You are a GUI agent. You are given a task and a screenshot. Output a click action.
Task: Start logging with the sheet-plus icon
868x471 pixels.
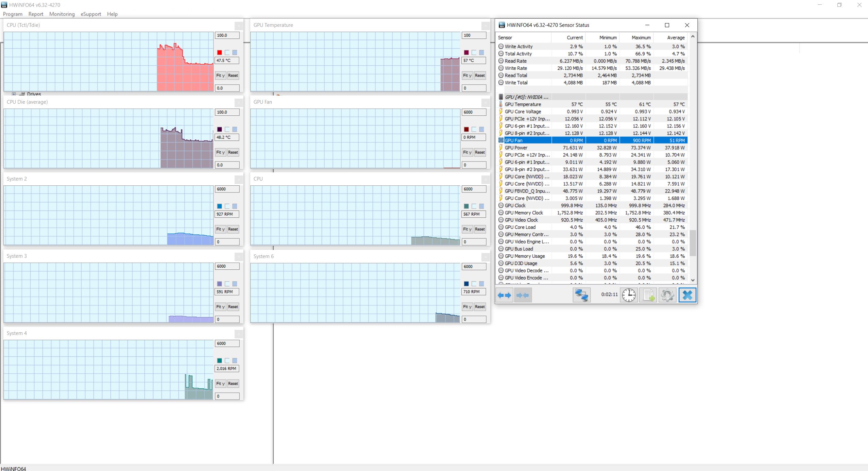click(648, 295)
